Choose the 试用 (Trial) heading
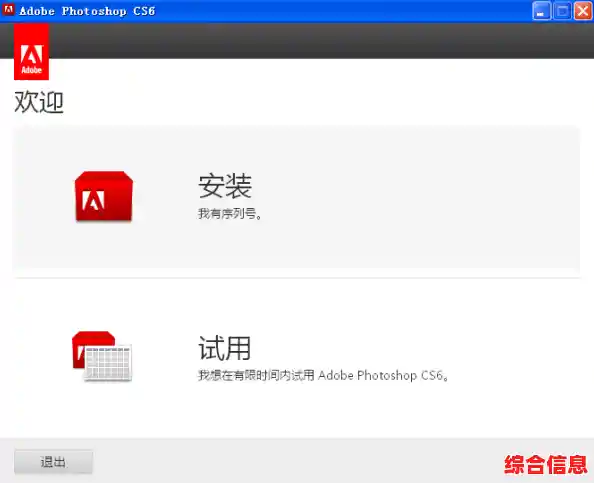This screenshot has height=483, width=594. (x=225, y=348)
